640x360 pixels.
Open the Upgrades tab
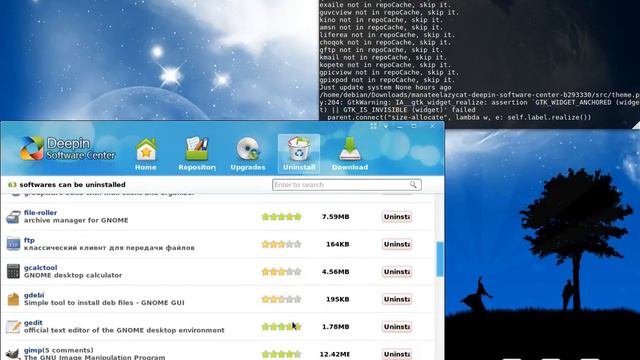248,154
